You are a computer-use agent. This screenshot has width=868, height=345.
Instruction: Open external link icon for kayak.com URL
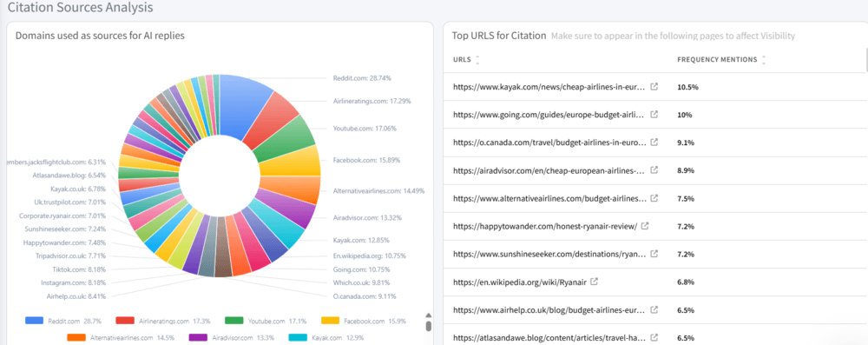click(x=654, y=87)
